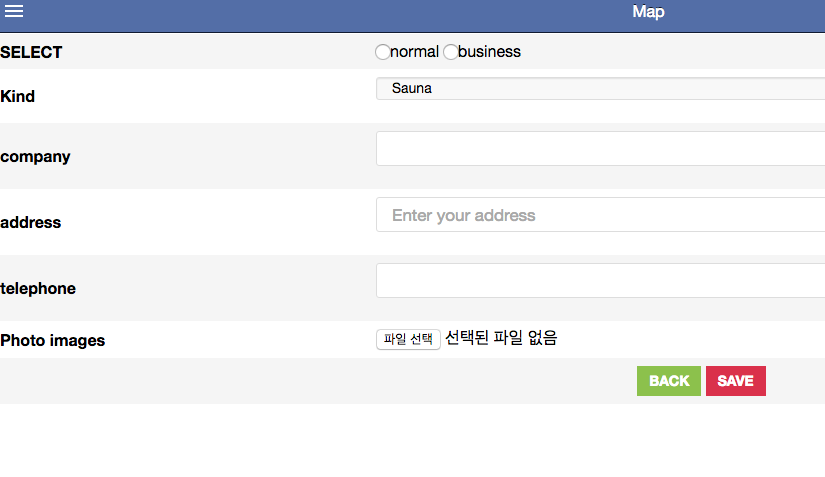Click the green BACK button
825x477 pixels.
click(669, 381)
